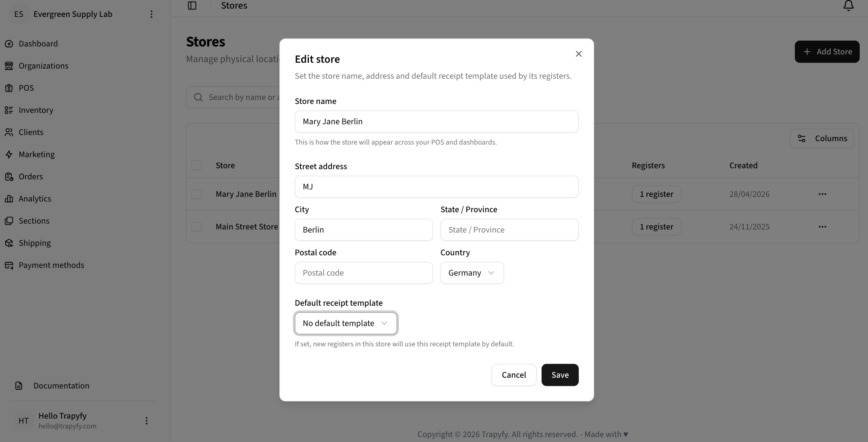Click the Shipping package icon

[9, 243]
